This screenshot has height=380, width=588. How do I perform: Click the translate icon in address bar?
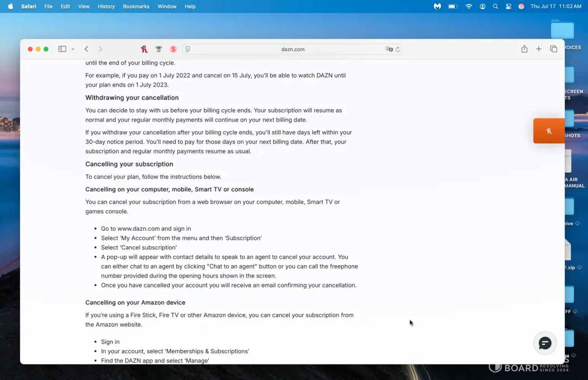pos(388,49)
